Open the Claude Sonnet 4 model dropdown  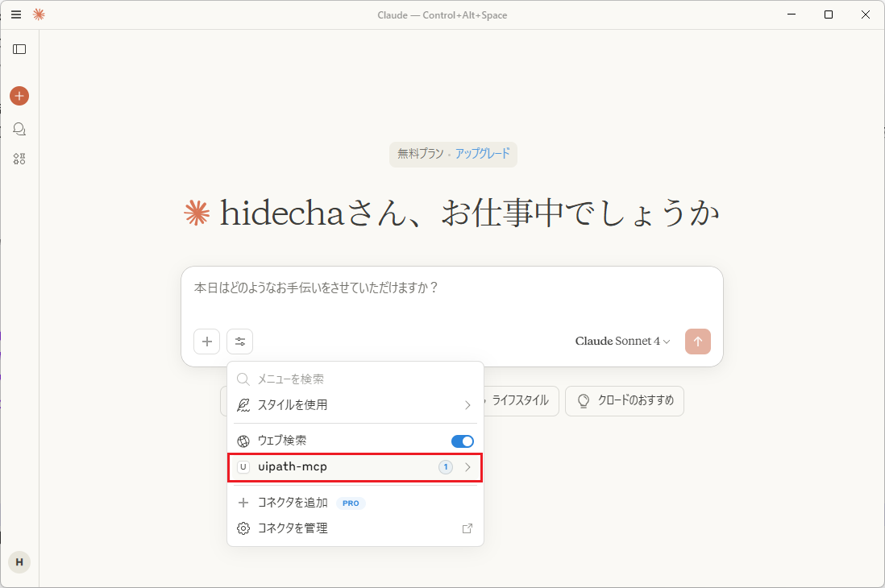click(622, 342)
